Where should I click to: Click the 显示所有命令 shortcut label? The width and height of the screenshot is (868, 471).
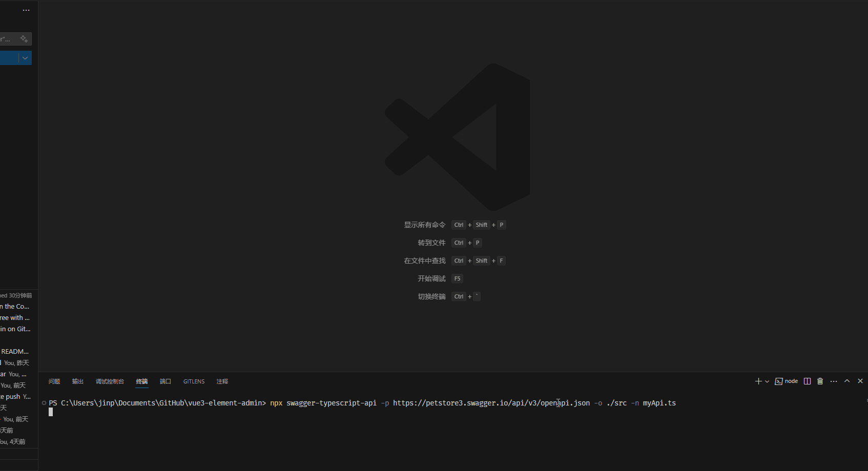point(425,225)
